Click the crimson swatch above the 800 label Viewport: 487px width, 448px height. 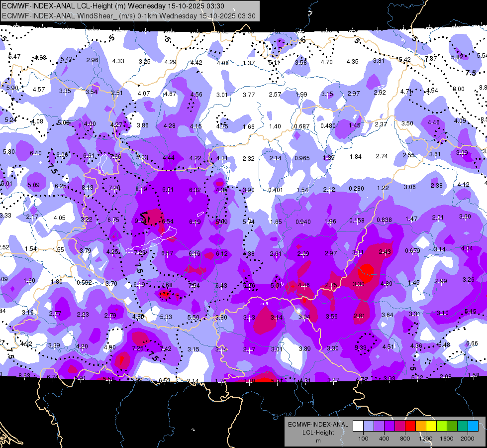tap(400, 426)
